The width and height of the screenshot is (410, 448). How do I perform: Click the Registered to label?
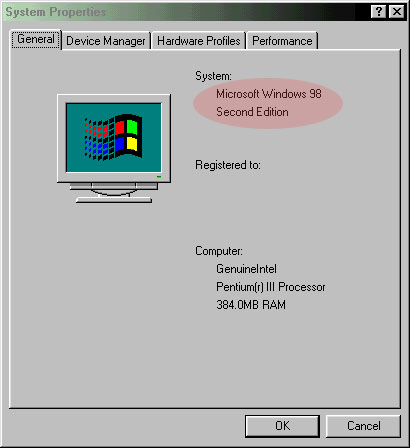(228, 165)
